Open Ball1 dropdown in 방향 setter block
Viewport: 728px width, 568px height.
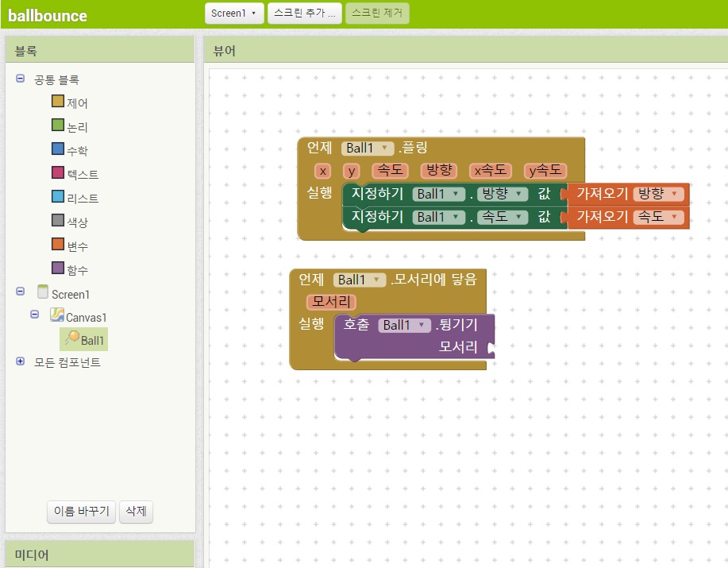pos(438,194)
